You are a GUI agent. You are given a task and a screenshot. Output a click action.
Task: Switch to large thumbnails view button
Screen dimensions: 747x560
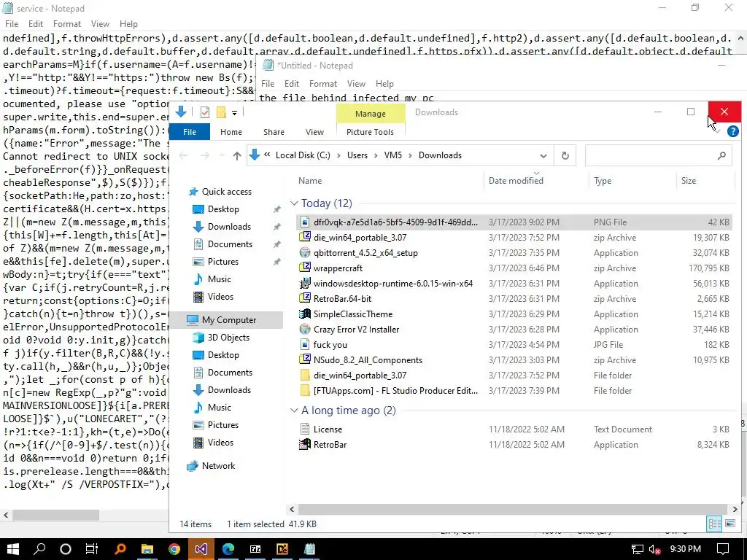point(729,524)
